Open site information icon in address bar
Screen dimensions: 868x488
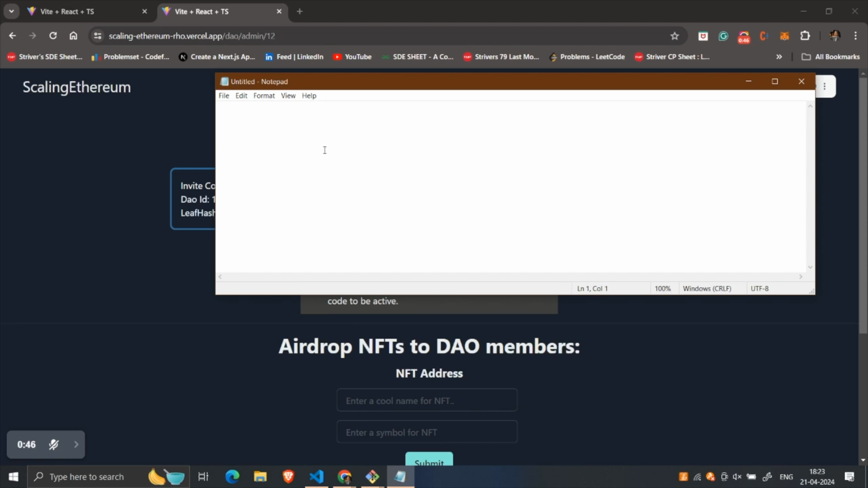pos(97,36)
